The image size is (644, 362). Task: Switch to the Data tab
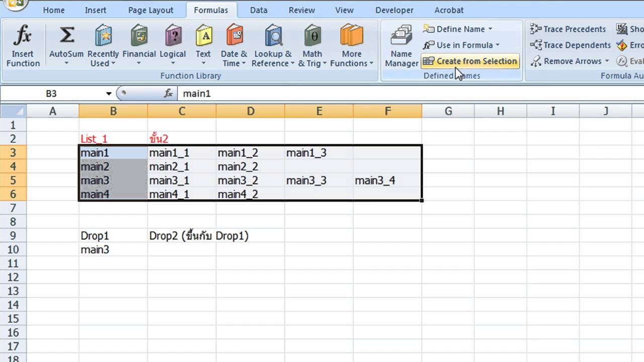click(259, 10)
